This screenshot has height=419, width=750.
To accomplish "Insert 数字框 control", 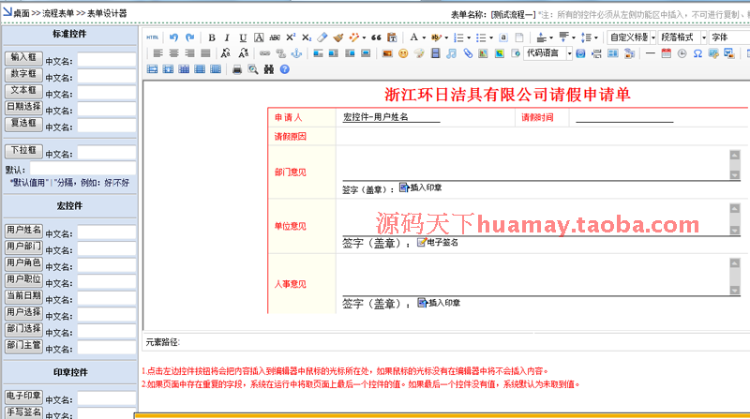I will click(x=23, y=74).
